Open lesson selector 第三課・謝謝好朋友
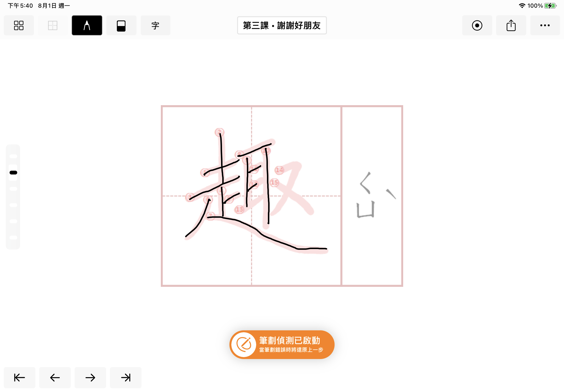Screen dimensions: 564x392 282,25
